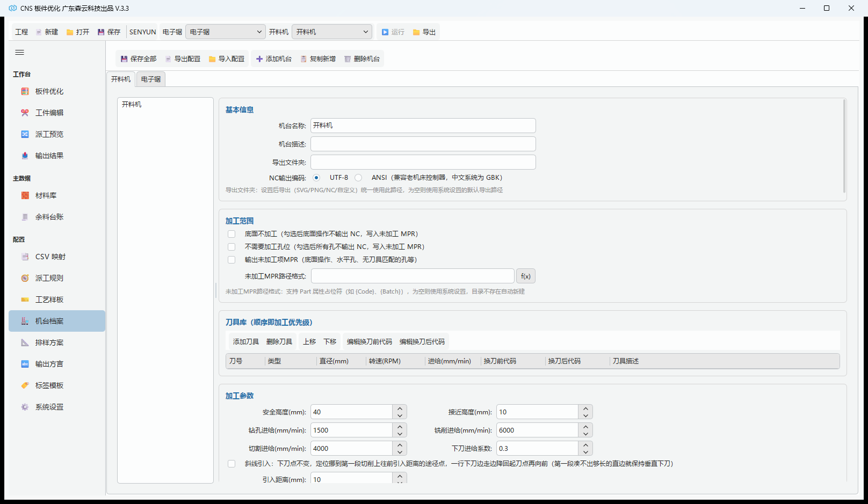Switch to the 开料机 tab
Screen dimensions: 868x504
pos(121,79)
